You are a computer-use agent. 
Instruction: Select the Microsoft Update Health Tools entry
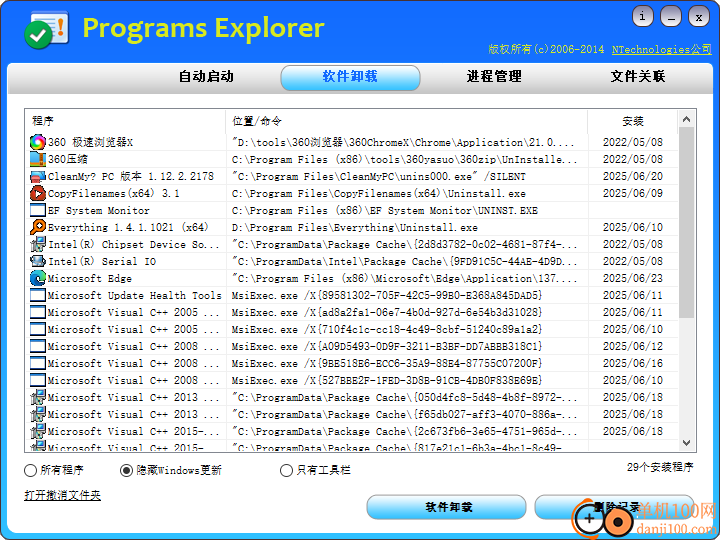[135, 295]
